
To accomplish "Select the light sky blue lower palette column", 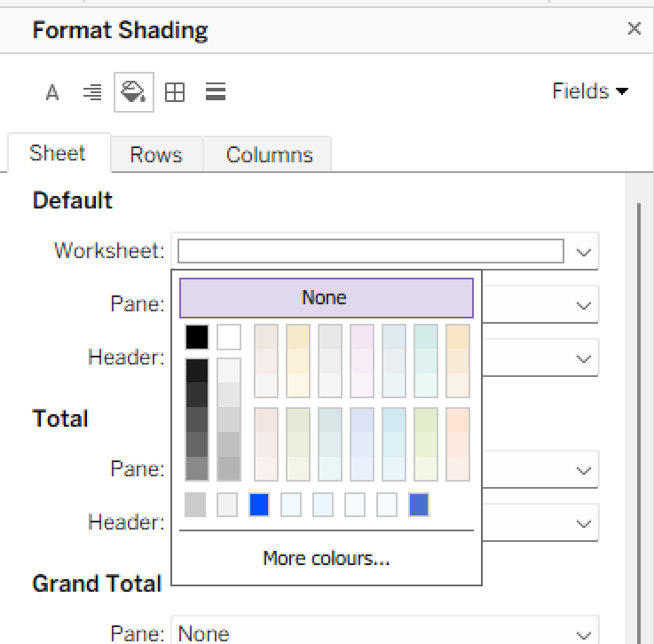I will pos(394,444).
